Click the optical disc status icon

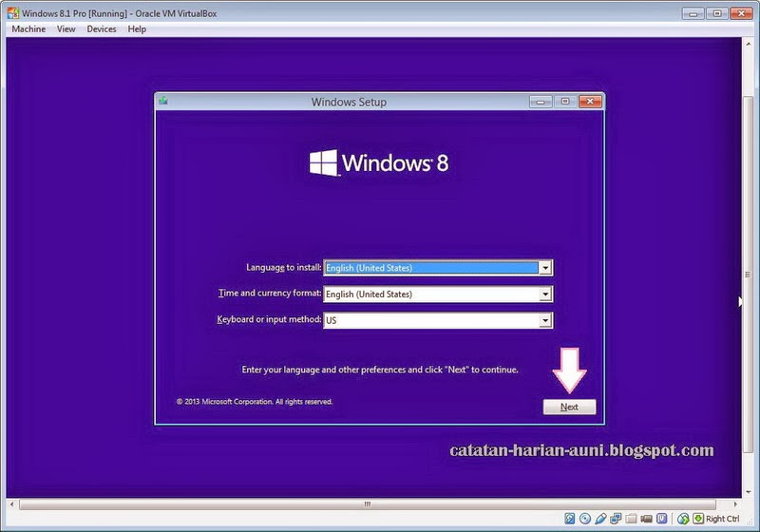585,519
